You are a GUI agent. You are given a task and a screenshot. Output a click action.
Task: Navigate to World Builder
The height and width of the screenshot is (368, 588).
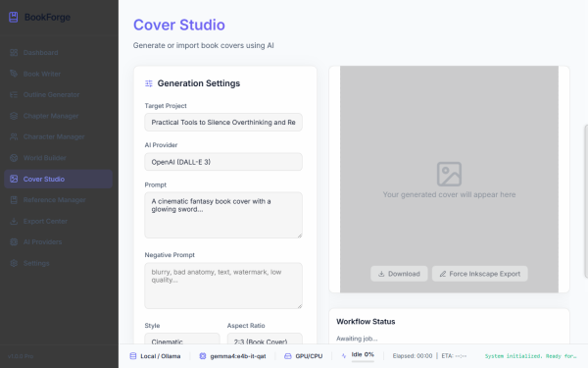pyautogui.click(x=58, y=158)
